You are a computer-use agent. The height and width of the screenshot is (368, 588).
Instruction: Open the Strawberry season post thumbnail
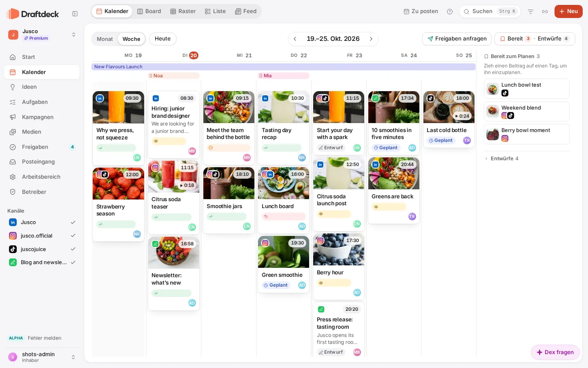118,184
